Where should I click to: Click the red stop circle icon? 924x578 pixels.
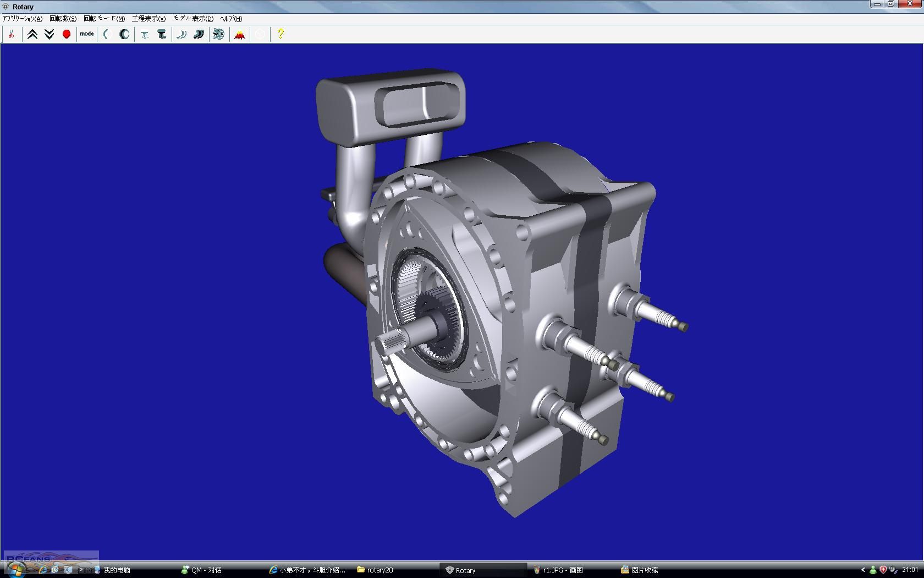pyautogui.click(x=67, y=34)
